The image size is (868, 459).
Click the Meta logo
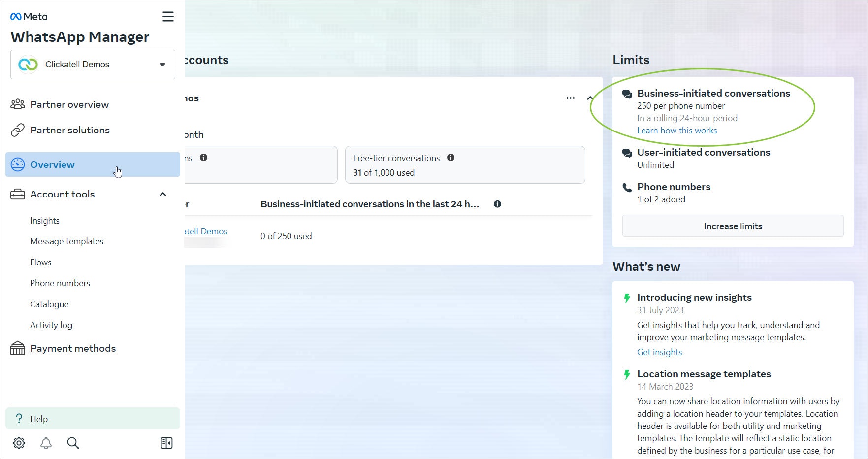point(29,17)
